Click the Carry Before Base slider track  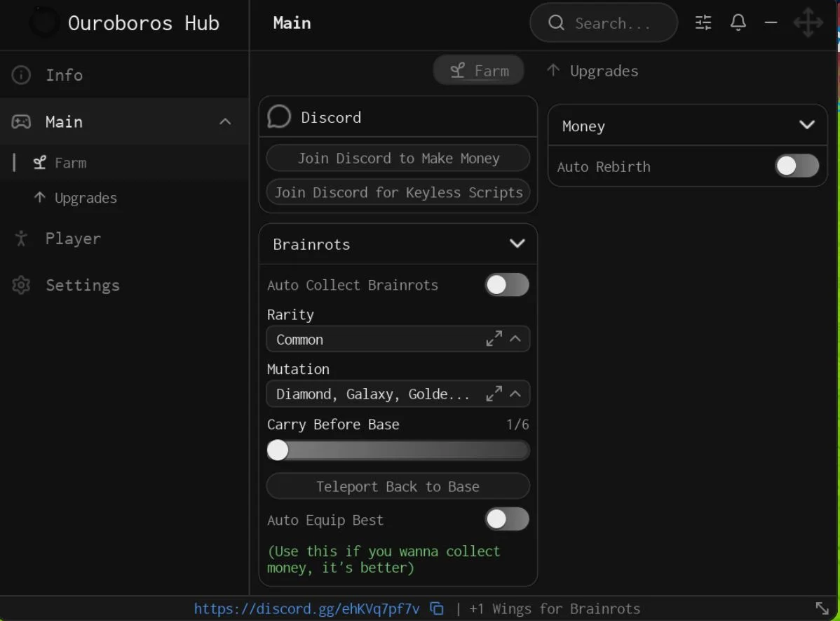pyautogui.click(x=398, y=450)
